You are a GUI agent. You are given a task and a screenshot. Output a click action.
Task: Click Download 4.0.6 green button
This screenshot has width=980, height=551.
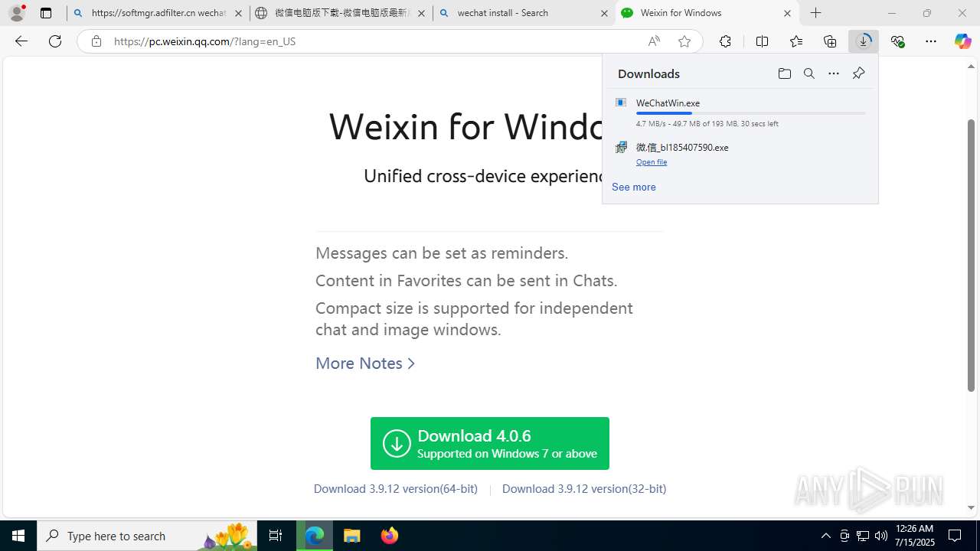click(x=490, y=443)
